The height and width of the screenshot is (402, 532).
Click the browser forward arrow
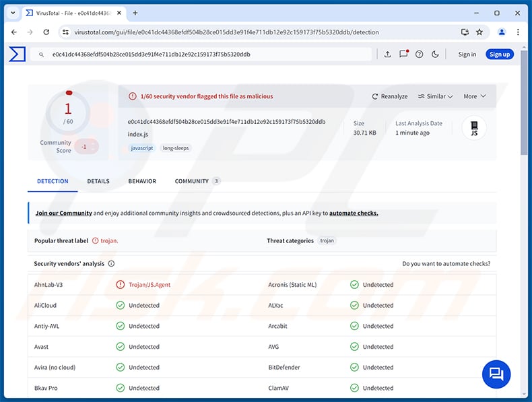point(30,32)
